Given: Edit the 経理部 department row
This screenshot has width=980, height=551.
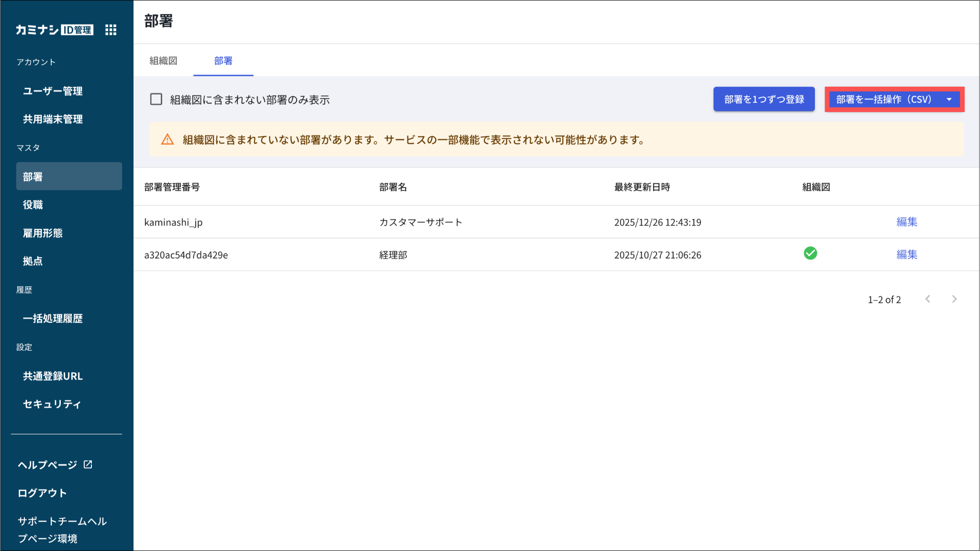Looking at the screenshot, I should pos(906,254).
